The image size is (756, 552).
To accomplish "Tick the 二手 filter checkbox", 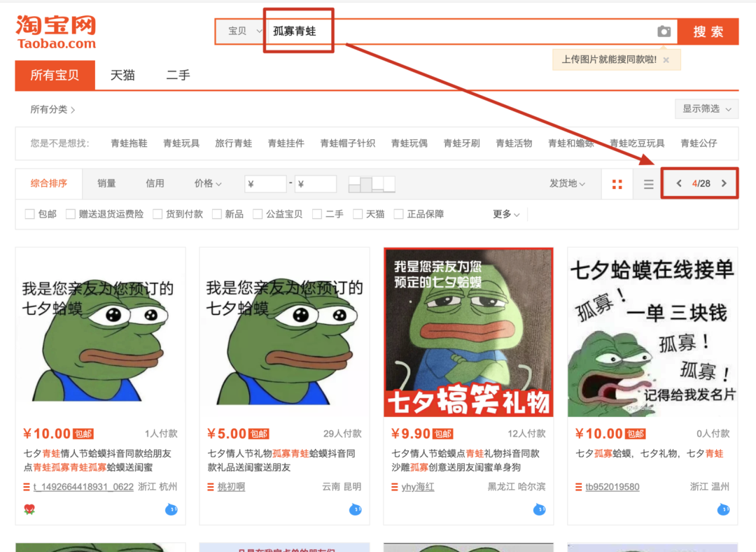I will pos(317,214).
